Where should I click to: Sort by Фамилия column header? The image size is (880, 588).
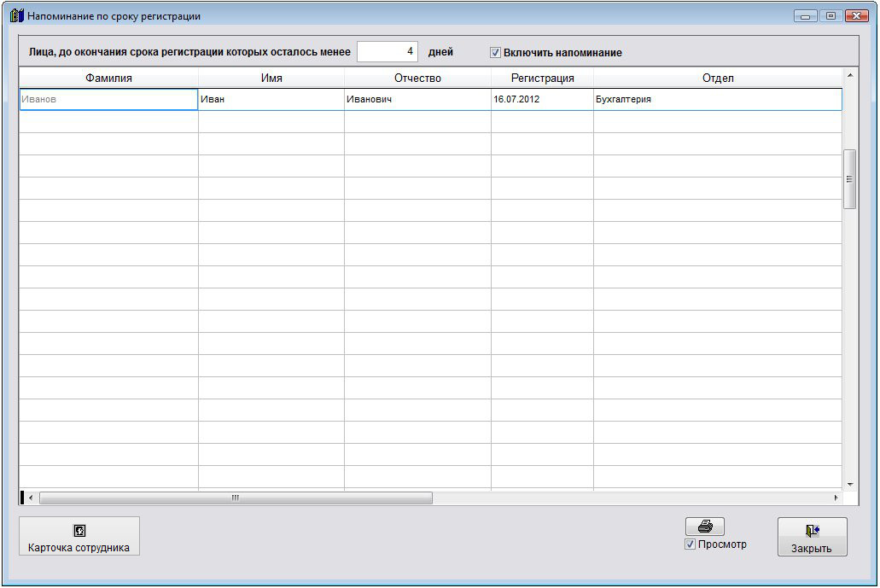click(x=109, y=78)
